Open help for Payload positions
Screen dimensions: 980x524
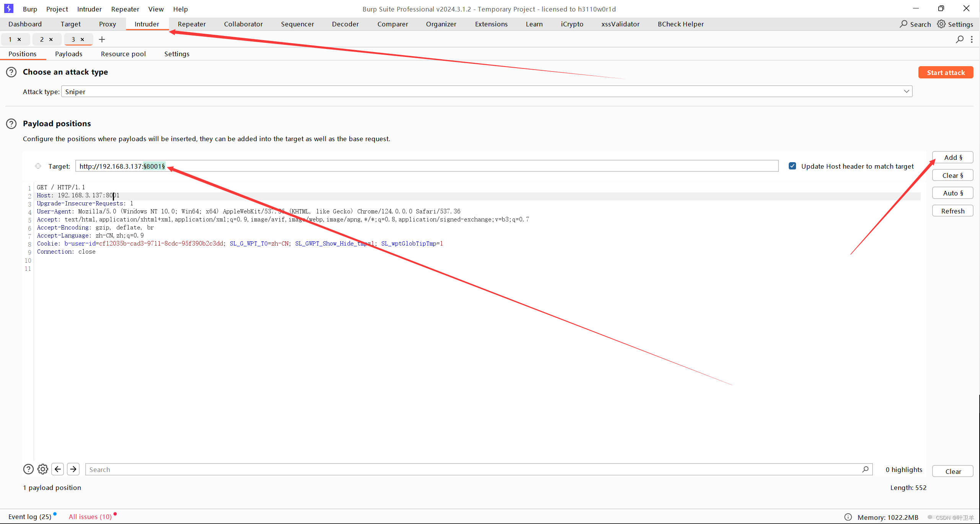[11, 124]
